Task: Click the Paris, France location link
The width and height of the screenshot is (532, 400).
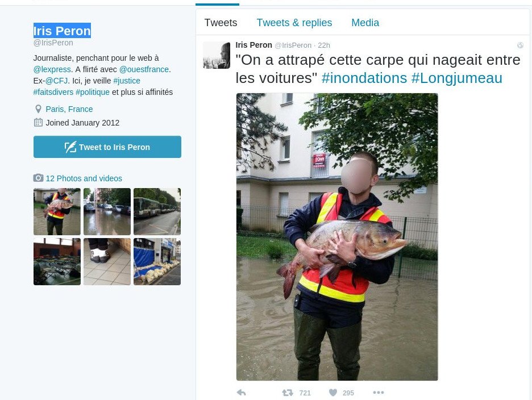Action: 69,109
